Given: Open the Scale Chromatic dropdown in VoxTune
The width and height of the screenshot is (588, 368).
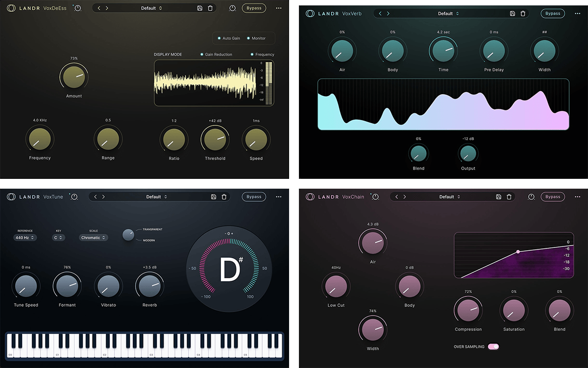Looking at the screenshot, I should [x=93, y=238].
